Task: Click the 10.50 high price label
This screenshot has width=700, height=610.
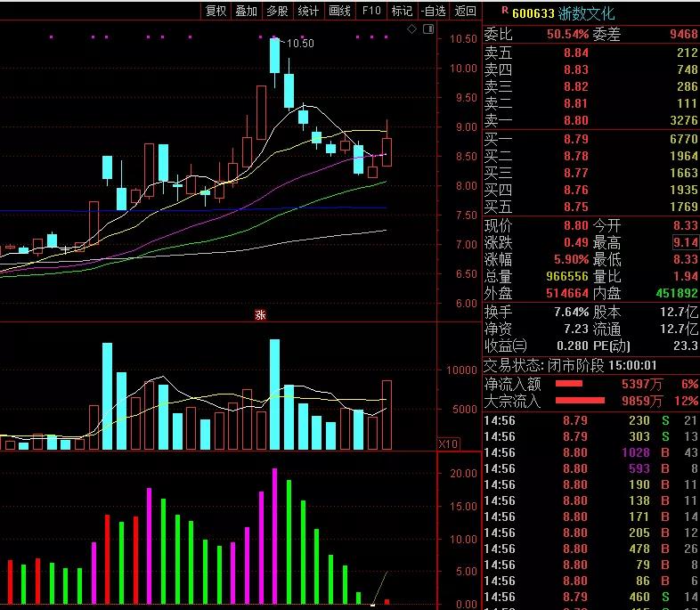Action: click(x=300, y=44)
